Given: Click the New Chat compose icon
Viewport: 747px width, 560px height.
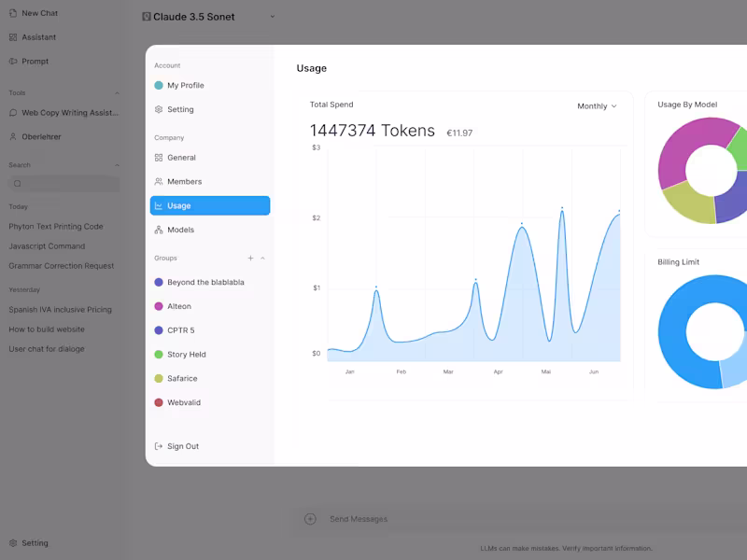Looking at the screenshot, I should pyautogui.click(x=13, y=13).
